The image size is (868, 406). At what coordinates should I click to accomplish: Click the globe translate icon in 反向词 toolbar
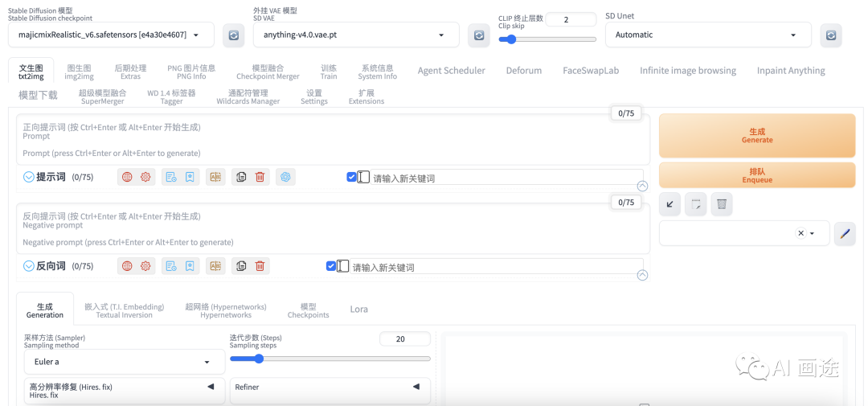pyautogui.click(x=127, y=266)
